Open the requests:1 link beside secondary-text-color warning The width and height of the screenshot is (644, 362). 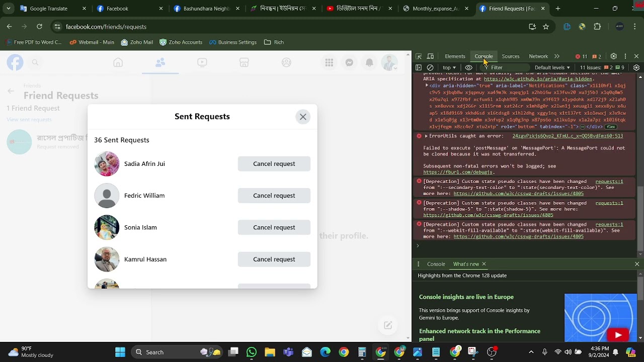click(x=609, y=182)
